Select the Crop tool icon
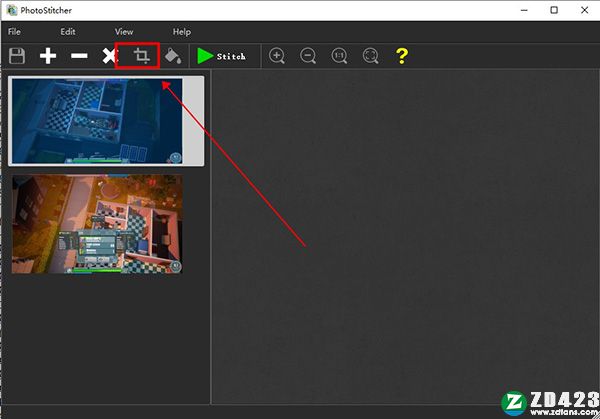This screenshot has height=419, width=600. pos(141,56)
